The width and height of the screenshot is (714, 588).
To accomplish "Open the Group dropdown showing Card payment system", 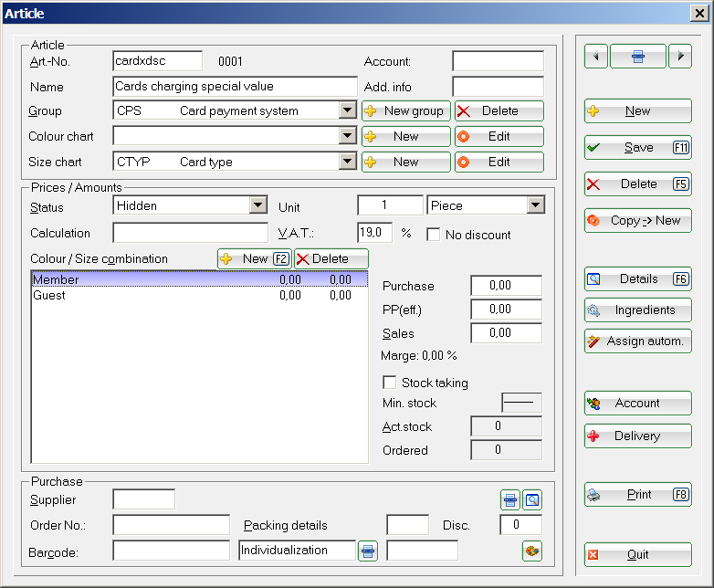I will pos(347,110).
